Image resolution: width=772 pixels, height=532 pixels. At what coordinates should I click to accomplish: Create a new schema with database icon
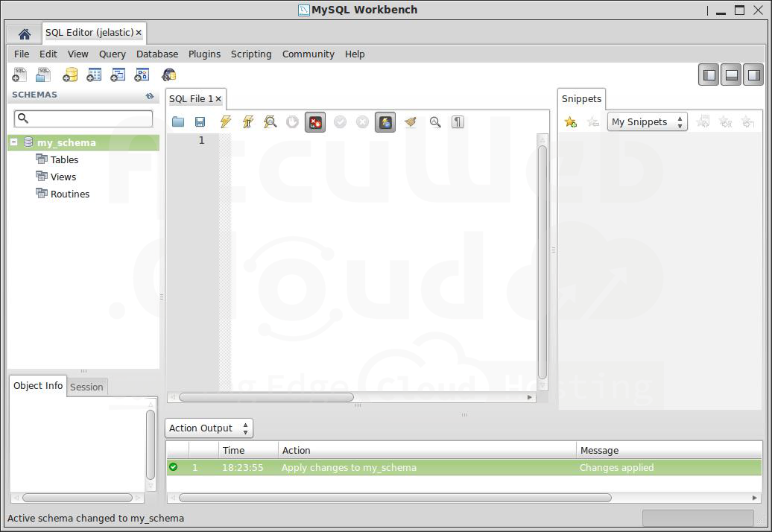[x=70, y=75]
